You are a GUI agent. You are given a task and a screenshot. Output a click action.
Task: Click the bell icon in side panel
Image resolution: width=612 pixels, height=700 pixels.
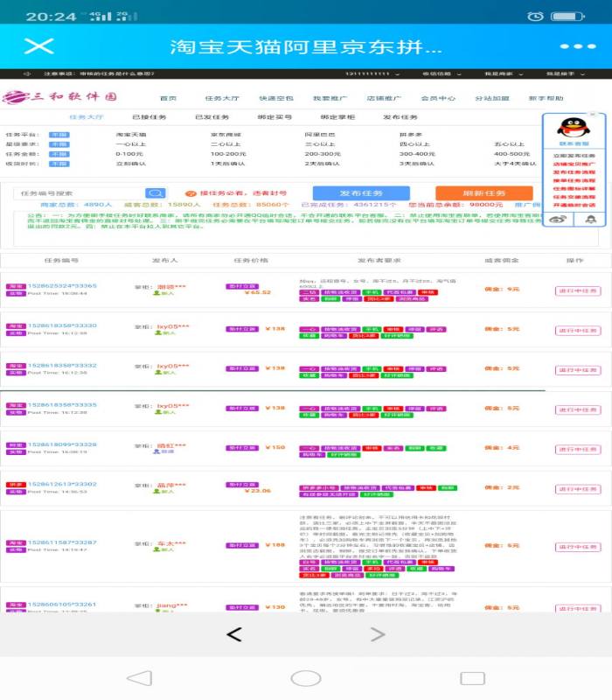(x=590, y=220)
